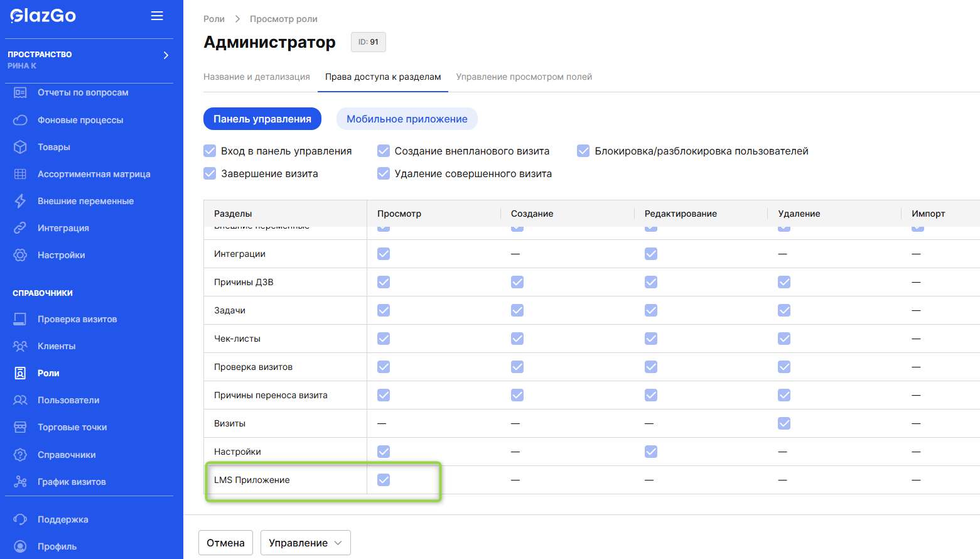
Task: Click the График визитов icon
Action: click(20, 482)
